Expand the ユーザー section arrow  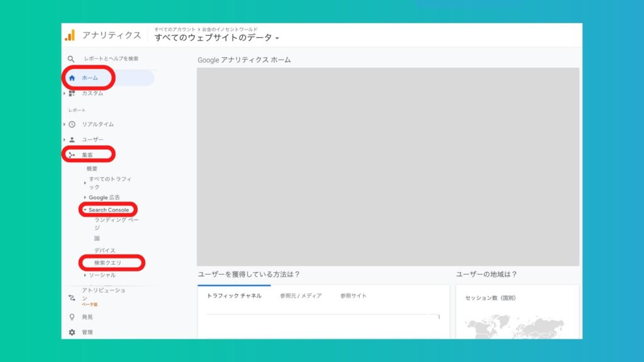pyautogui.click(x=65, y=140)
